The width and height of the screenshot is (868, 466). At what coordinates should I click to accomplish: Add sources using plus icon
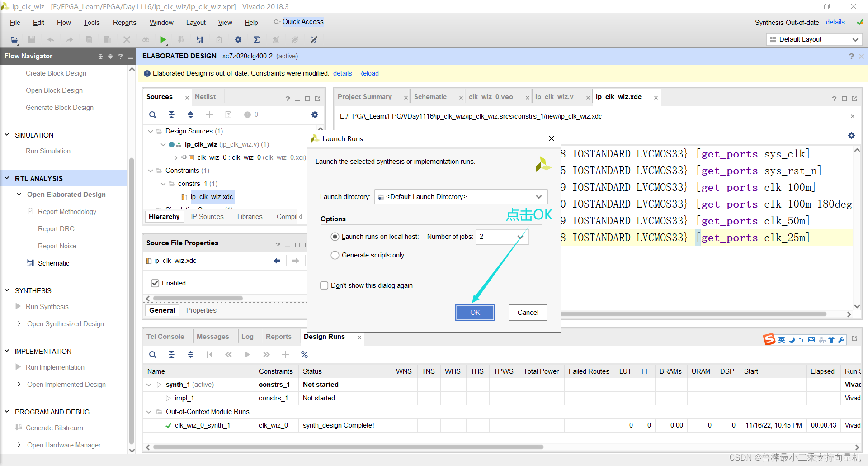(x=209, y=115)
